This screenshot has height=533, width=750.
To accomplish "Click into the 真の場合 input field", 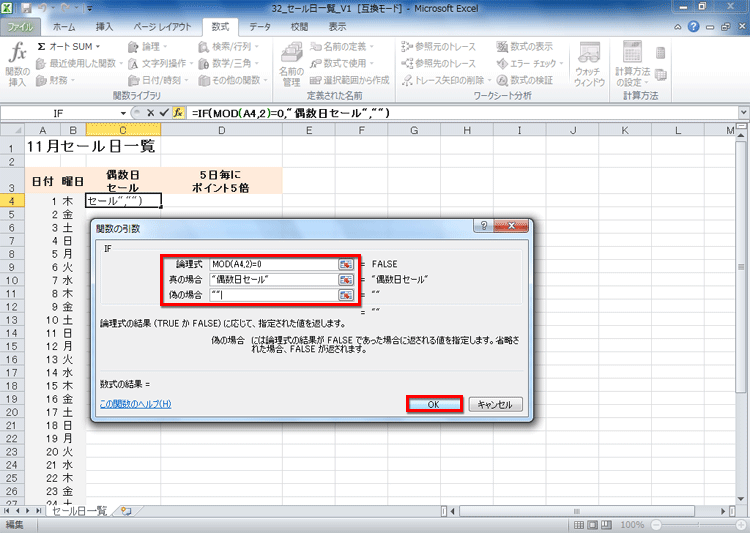I will pyautogui.click(x=274, y=279).
